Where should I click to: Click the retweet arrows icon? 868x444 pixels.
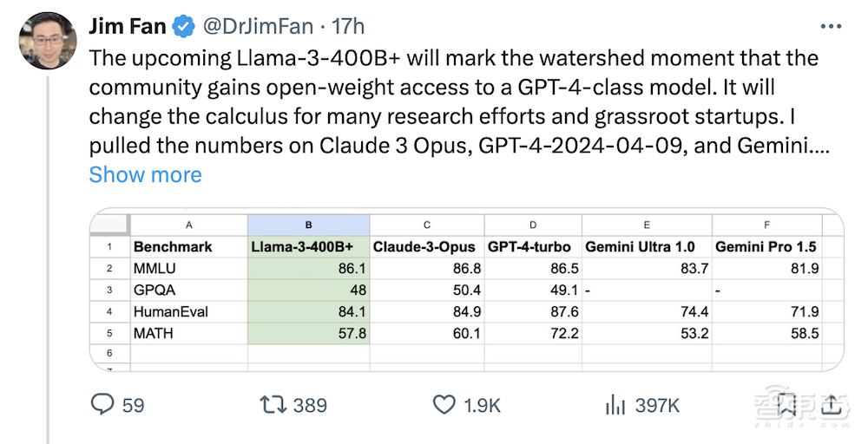click(x=272, y=404)
